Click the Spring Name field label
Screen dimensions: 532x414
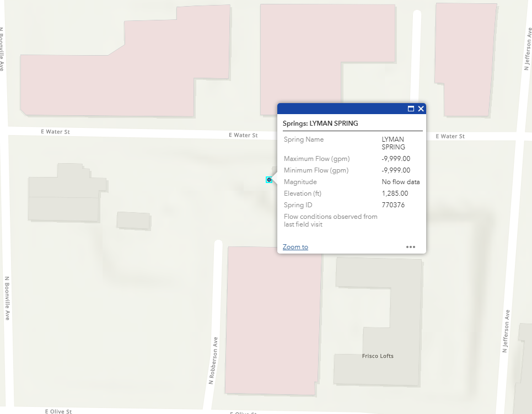point(304,139)
